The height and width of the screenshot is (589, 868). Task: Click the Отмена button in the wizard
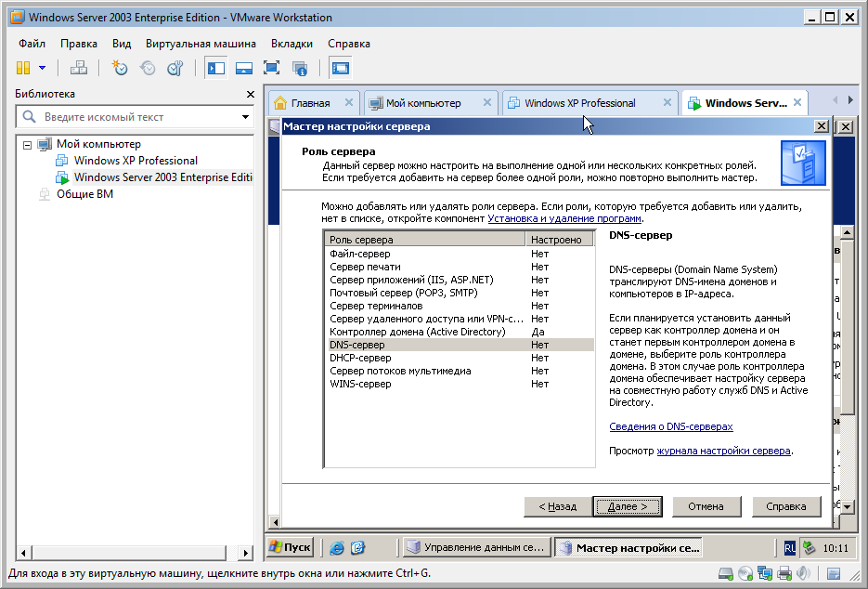pos(706,506)
